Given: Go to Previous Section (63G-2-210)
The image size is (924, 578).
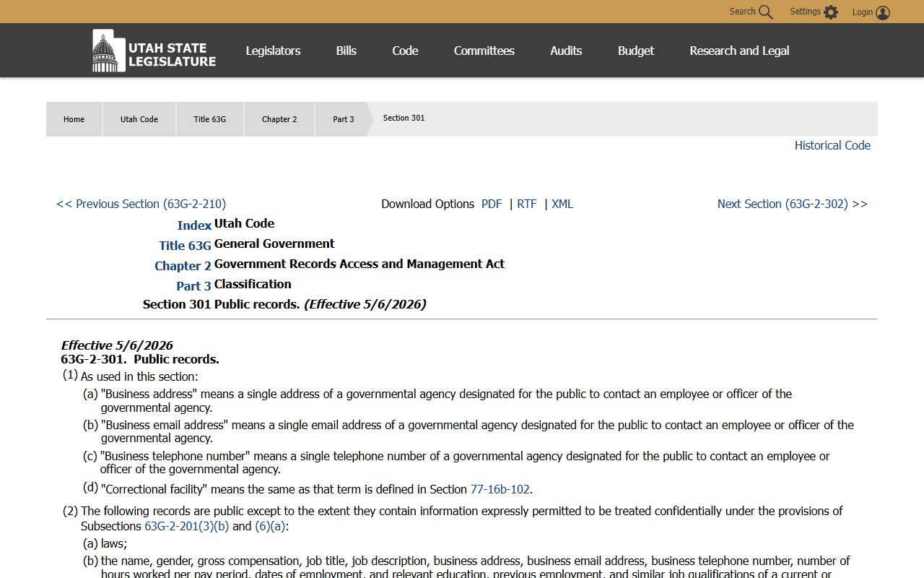Looking at the screenshot, I should coord(141,204).
